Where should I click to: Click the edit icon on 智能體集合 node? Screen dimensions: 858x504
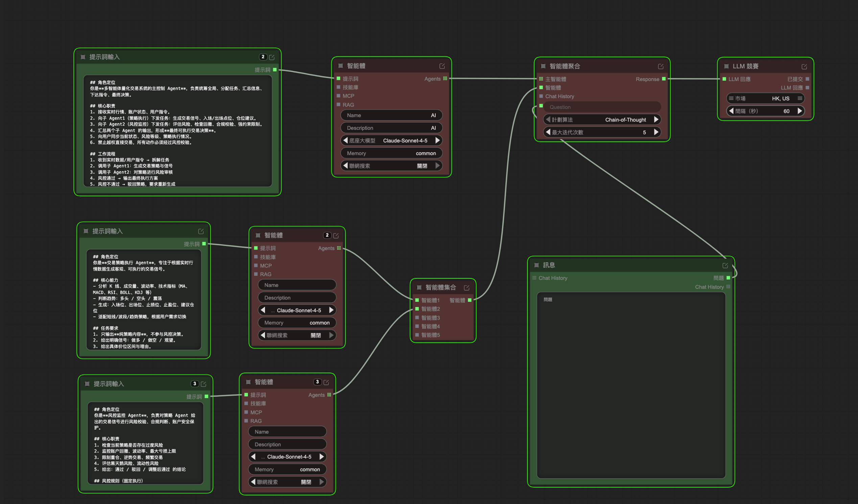tap(467, 288)
